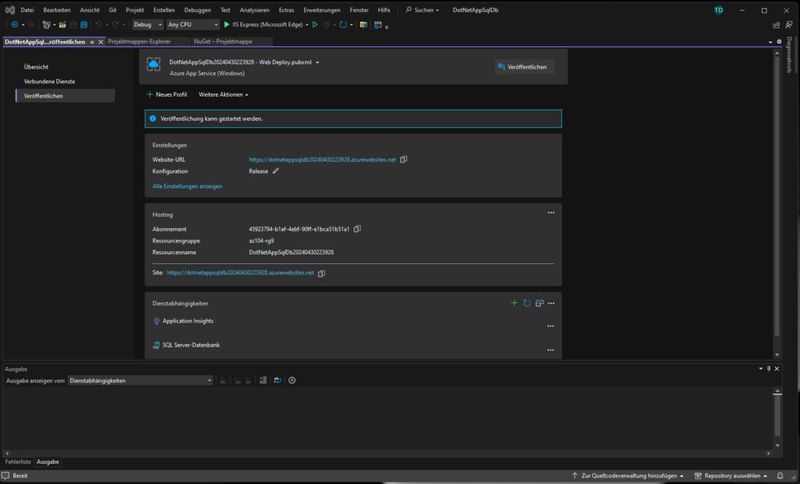The width and height of the screenshot is (800, 484).
Task: Click Alle Einstellungen anzeigen link
Action: [187, 187]
